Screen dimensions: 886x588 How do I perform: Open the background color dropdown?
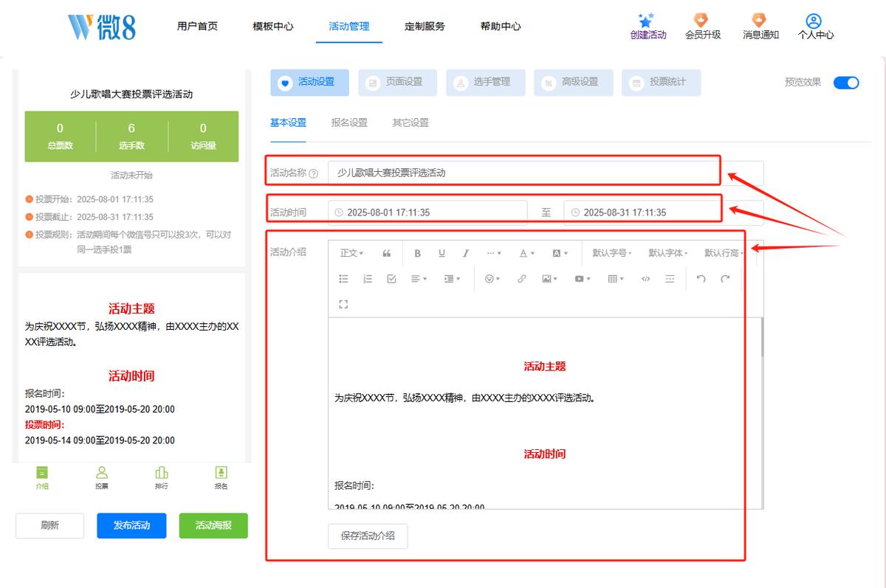click(x=560, y=253)
